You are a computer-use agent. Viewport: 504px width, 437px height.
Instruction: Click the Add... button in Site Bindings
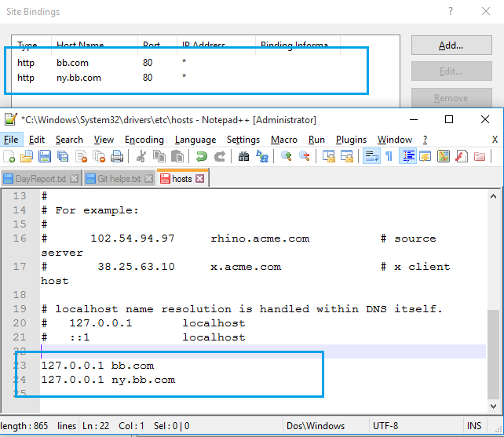click(451, 46)
